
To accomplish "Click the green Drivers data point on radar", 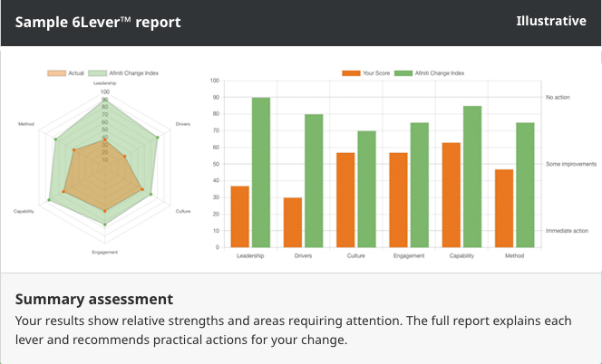I will click(158, 138).
